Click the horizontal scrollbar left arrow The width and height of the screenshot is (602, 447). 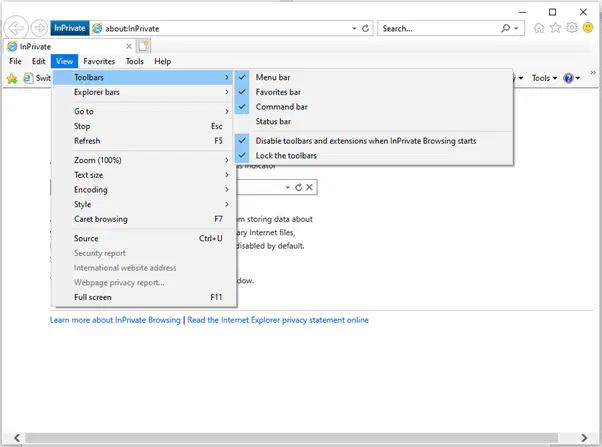pos(17,438)
